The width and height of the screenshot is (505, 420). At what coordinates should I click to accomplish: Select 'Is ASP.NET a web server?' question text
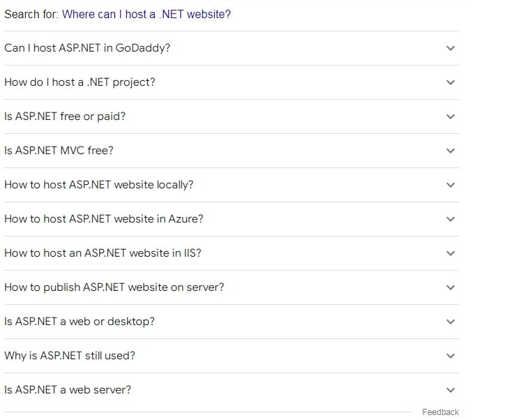click(x=68, y=390)
